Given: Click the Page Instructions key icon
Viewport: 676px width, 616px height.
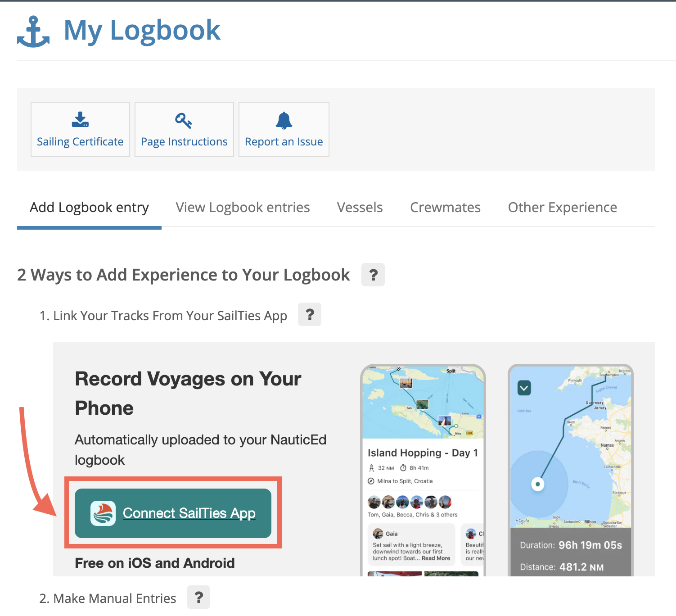Looking at the screenshot, I should tap(184, 120).
